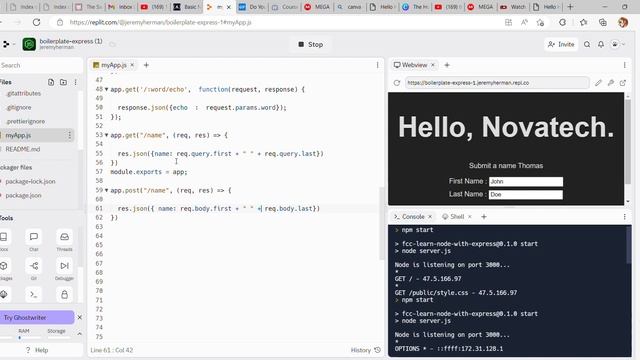
Task: Click Line 61 Col 42 status
Action: pos(111,350)
